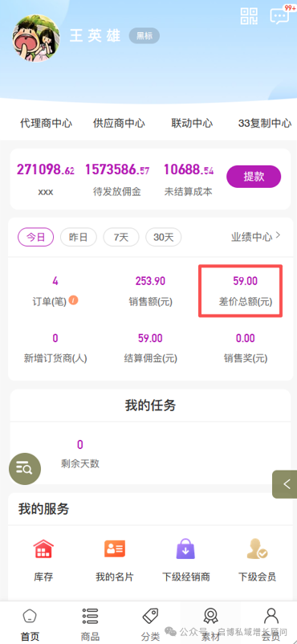This screenshot has height=644, width=297.
Task: Open the 库存 inventory icon
Action: [43, 548]
